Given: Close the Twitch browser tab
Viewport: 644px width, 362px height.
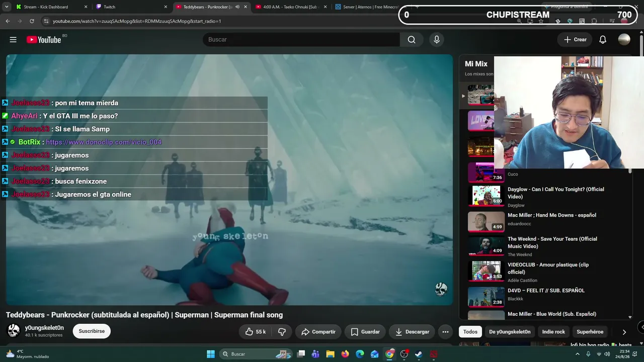Looking at the screenshot, I should tap(166, 7).
